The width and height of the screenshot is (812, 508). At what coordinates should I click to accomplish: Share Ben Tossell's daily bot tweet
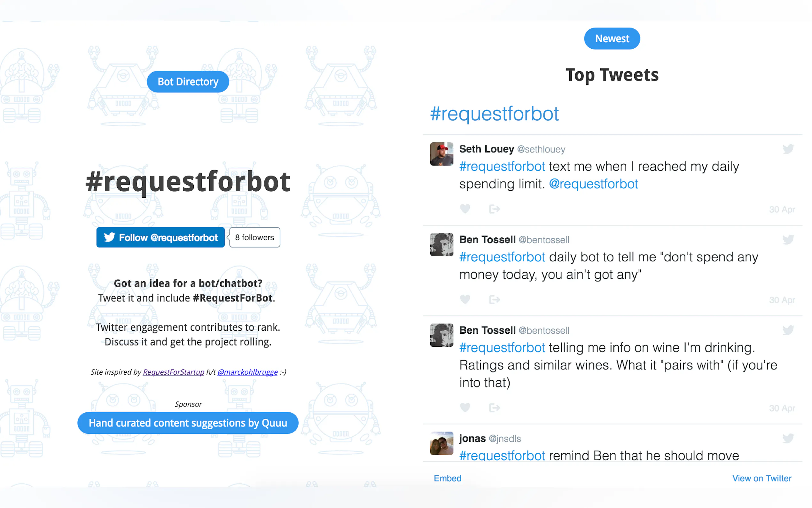point(494,299)
